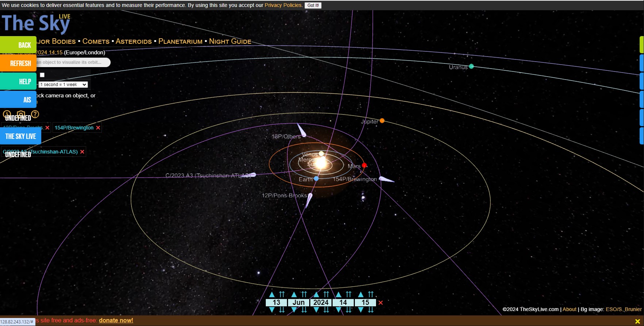This screenshot has width=644, height=326.
Task: Fast-forward the year with double up arrows
Action: pyautogui.click(x=326, y=295)
